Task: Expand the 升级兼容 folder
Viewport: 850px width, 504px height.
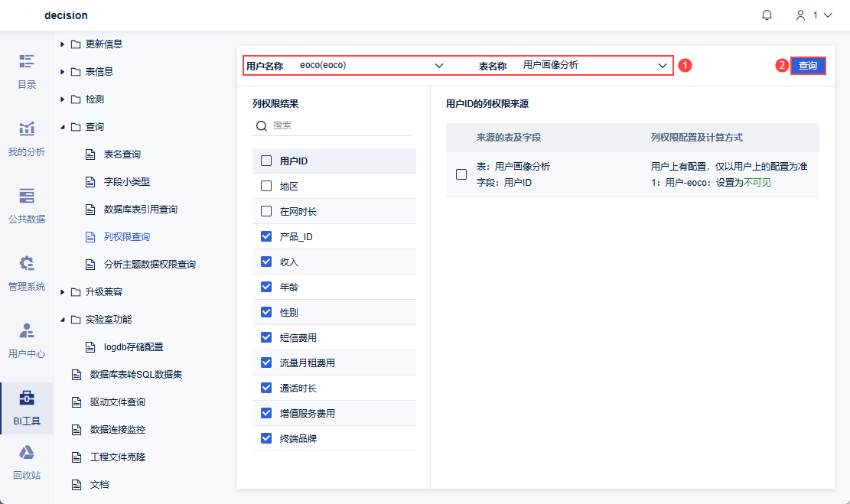Action: tap(63, 292)
